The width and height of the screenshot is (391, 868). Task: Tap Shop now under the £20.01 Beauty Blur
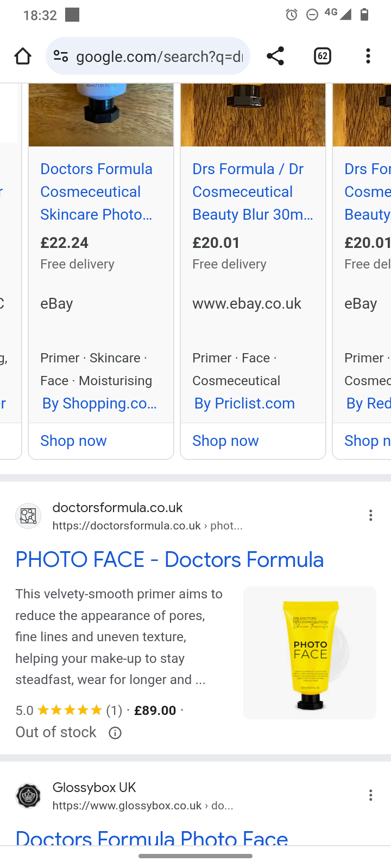point(226,441)
